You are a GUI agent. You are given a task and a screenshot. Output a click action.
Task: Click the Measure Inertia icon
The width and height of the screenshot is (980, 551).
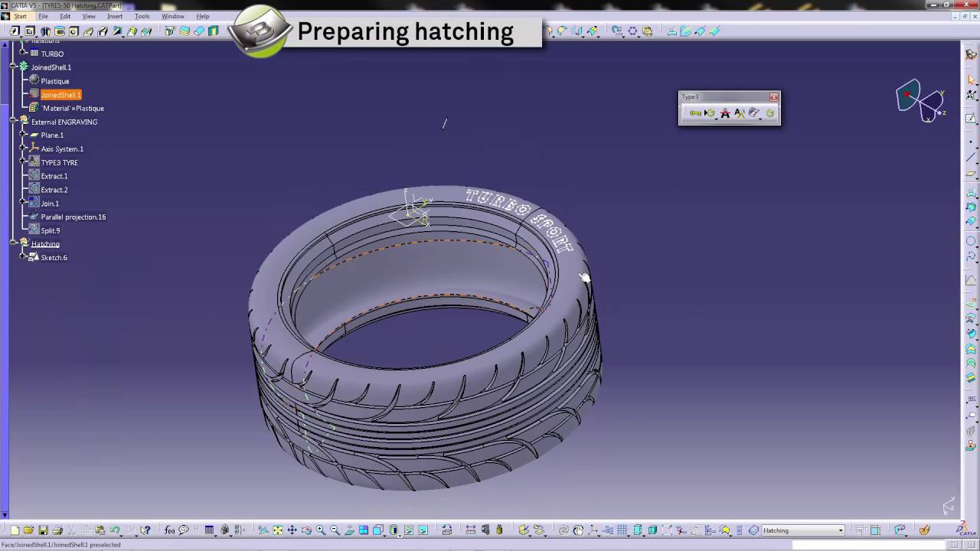tap(499, 530)
